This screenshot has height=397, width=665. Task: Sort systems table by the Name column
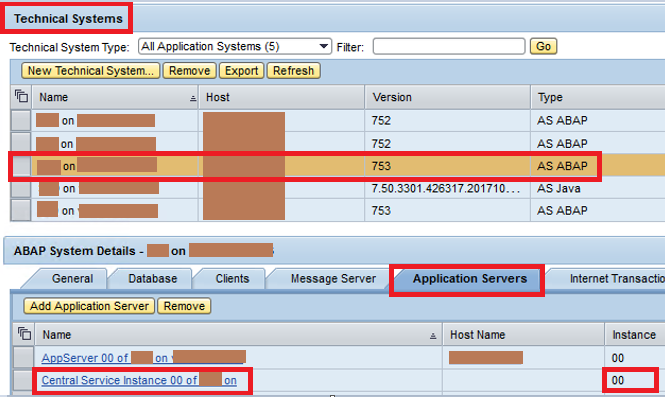pos(115,97)
